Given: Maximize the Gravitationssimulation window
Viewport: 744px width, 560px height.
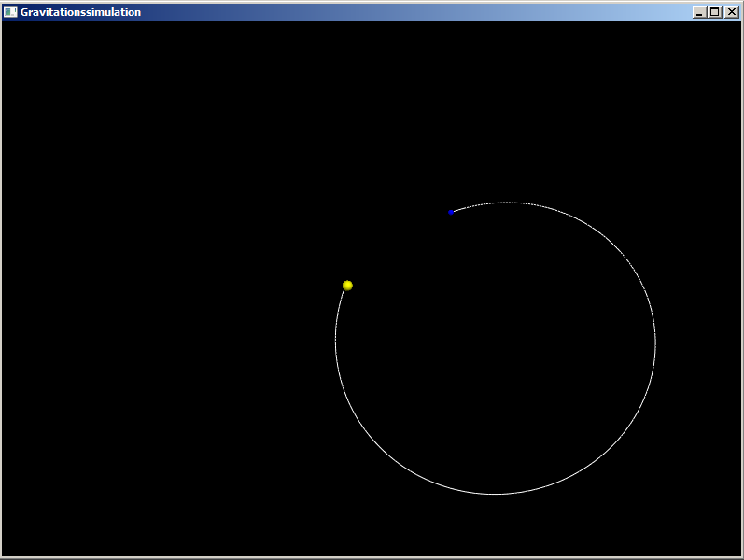Looking at the screenshot, I should (715, 12).
